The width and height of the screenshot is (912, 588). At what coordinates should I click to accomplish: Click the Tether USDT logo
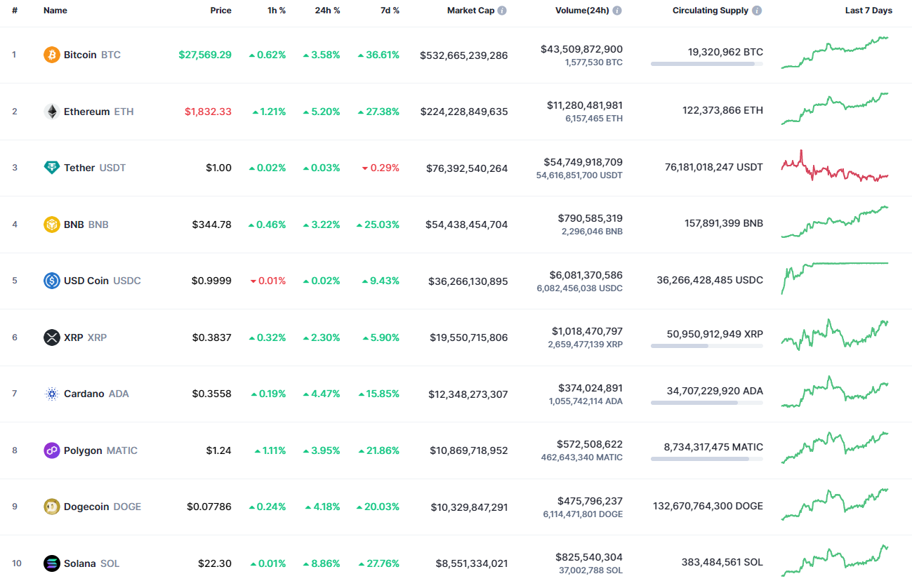(51, 168)
